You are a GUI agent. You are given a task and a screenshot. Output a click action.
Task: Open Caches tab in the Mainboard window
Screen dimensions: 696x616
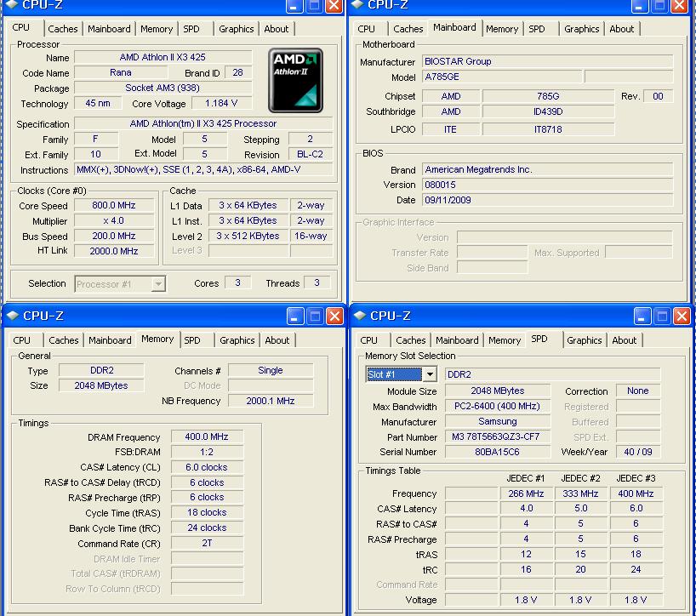408,29
